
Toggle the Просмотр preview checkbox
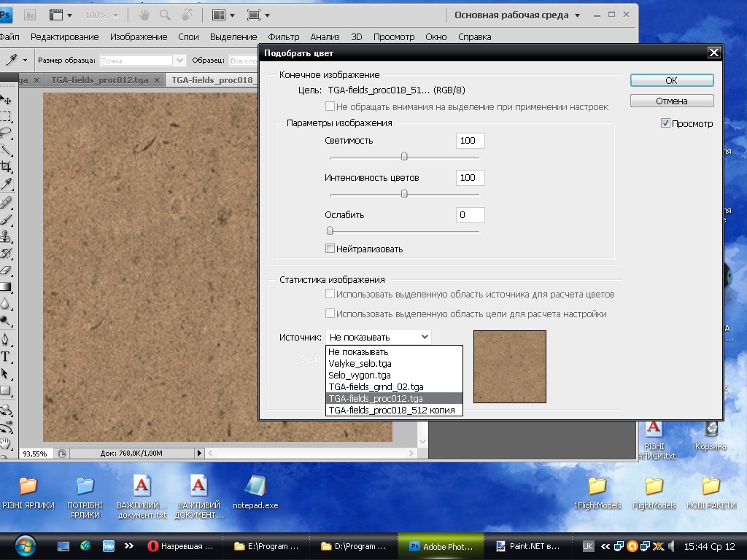tap(665, 123)
